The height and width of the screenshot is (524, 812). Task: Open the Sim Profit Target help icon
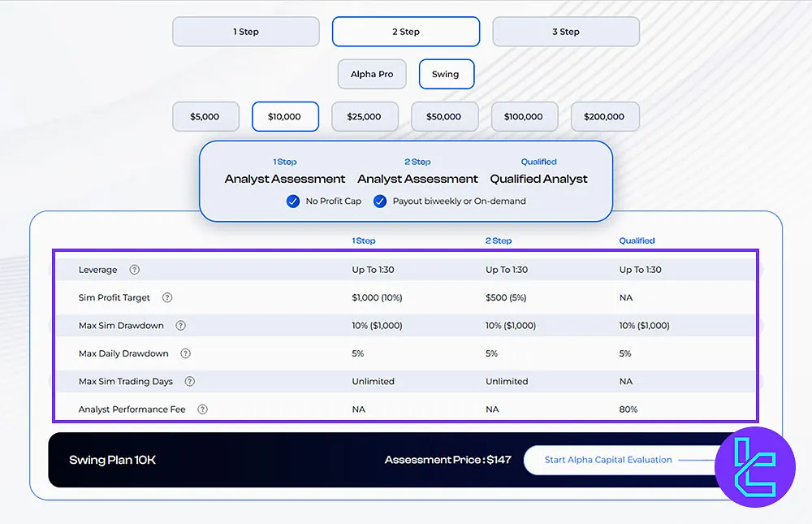point(167,297)
